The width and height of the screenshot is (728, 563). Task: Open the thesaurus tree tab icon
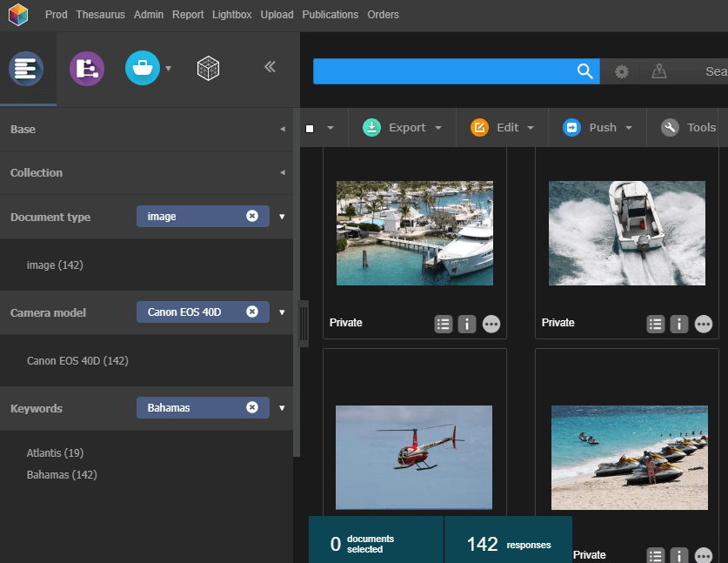[x=87, y=69]
